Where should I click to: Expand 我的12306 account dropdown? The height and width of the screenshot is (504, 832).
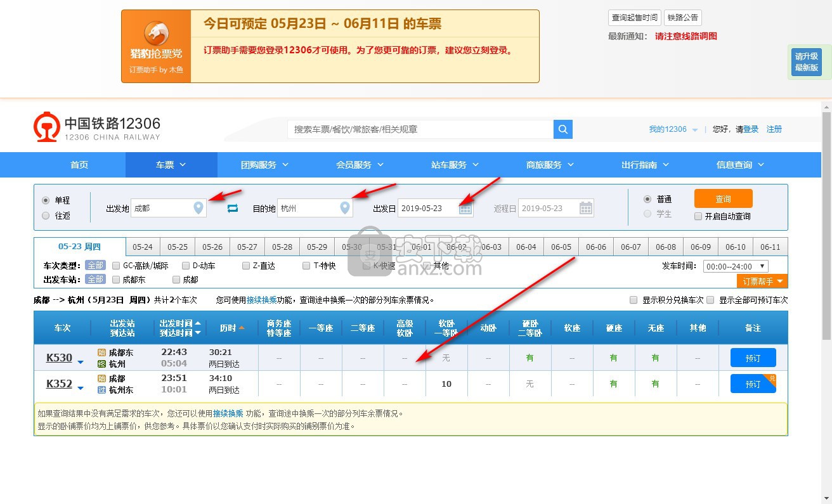(x=673, y=129)
